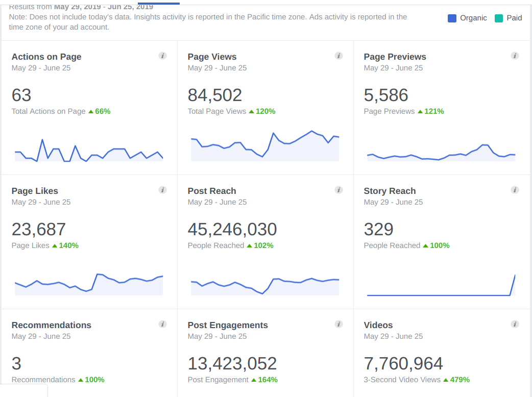Click the Story Reach chart spike
This screenshot has width=532, height=397.
pos(513,285)
